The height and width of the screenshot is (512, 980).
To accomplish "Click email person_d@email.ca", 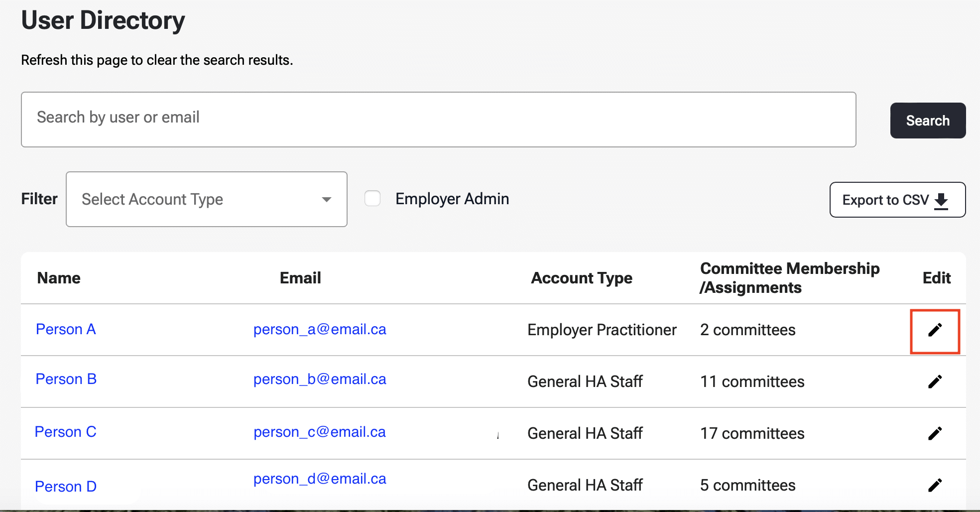I will [320, 479].
